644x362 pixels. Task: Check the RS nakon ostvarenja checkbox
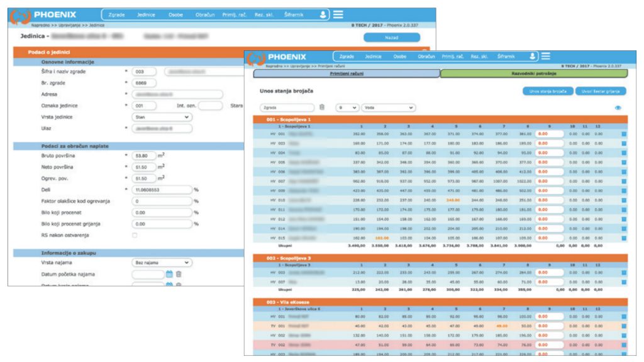[135, 235]
